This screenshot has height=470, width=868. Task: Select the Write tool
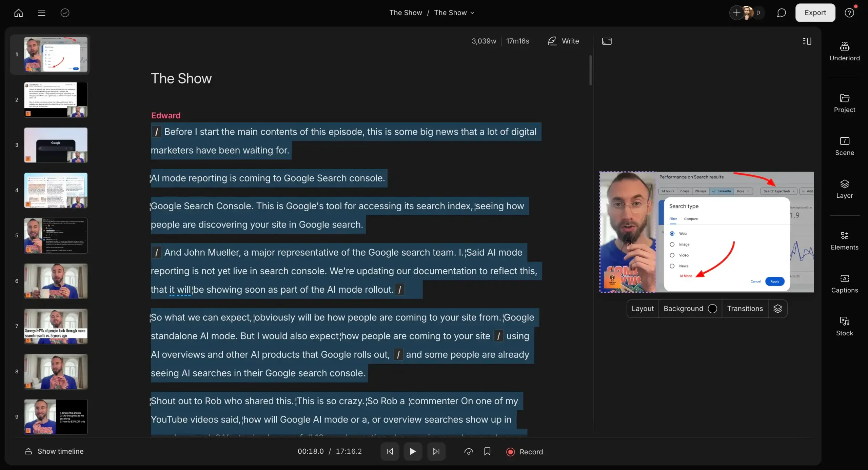[x=564, y=41]
